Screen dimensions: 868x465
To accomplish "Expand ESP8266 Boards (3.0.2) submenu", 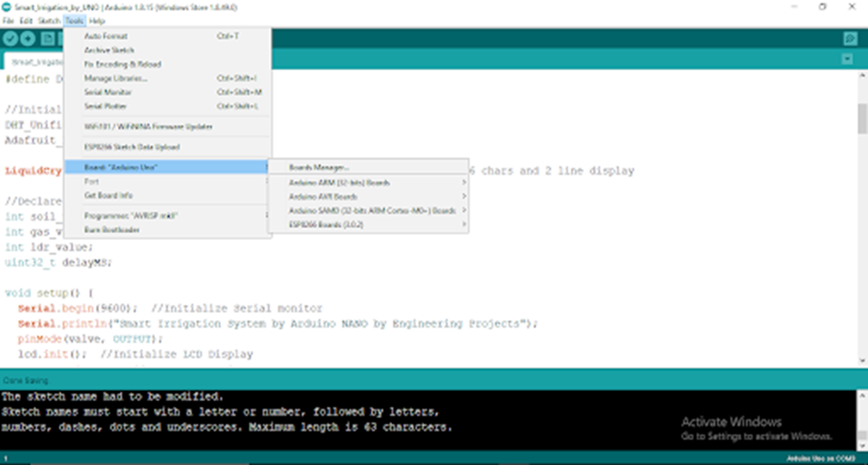I will click(368, 225).
